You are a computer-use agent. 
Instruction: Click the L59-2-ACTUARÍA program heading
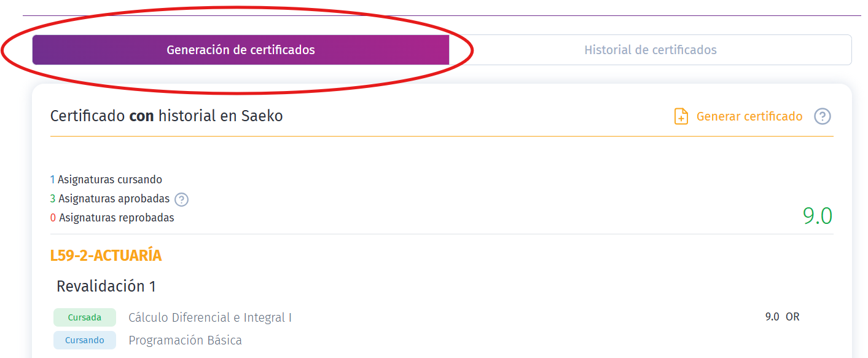coord(106,255)
